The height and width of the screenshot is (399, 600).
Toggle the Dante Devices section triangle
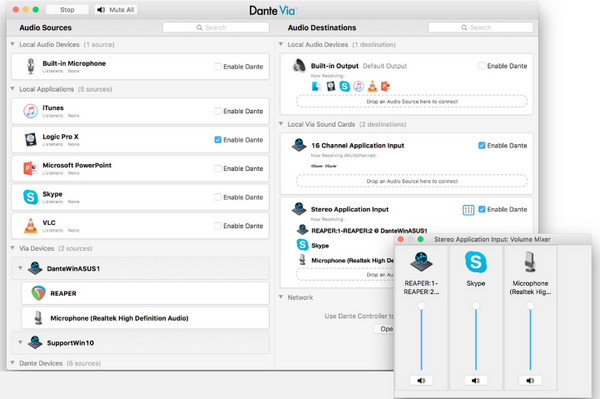coord(13,363)
